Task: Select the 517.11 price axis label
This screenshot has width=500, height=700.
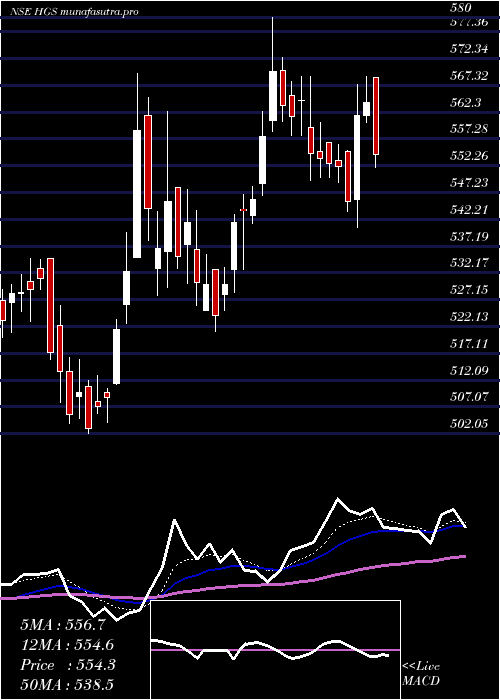Action: [469, 344]
